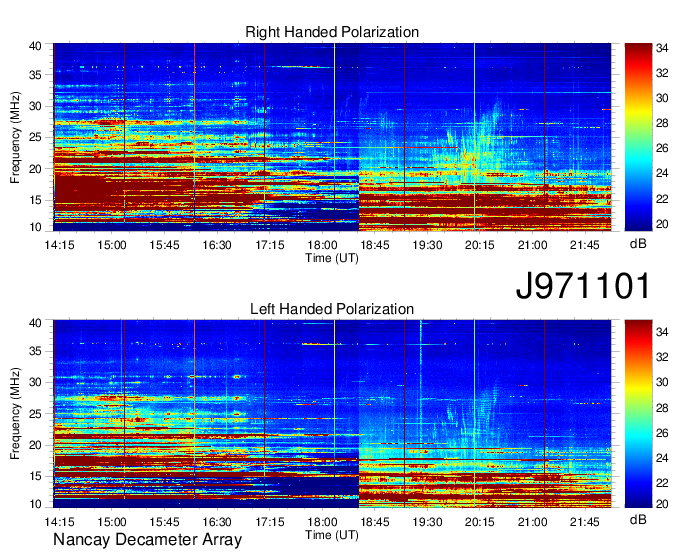Click the Left Handed Polarization title
This screenshot has width=680, height=552.
click(332, 309)
